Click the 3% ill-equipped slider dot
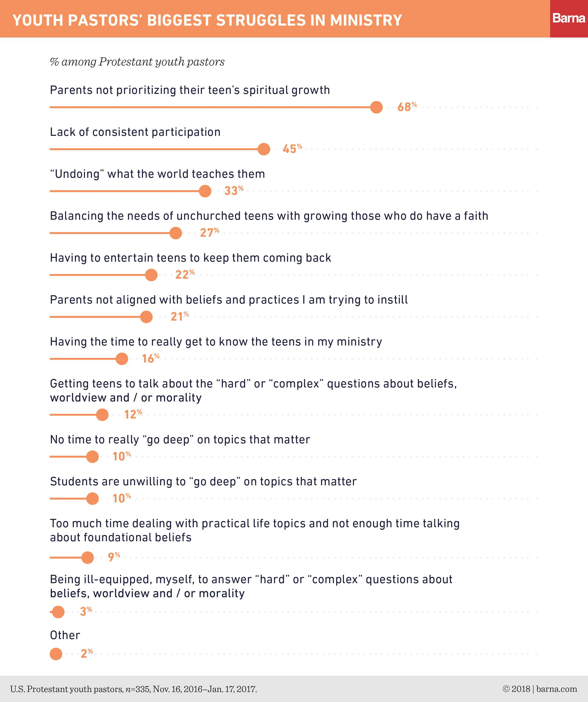 [x=58, y=612]
